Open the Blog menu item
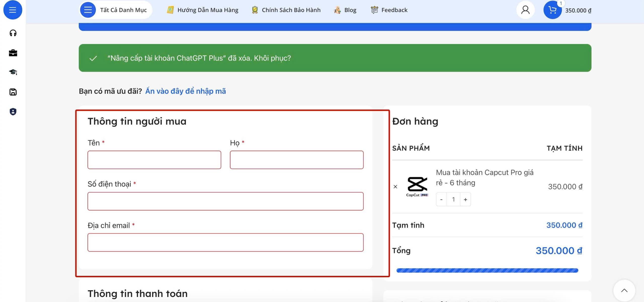The height and width of the screenshot is (302, 644). 345,10
